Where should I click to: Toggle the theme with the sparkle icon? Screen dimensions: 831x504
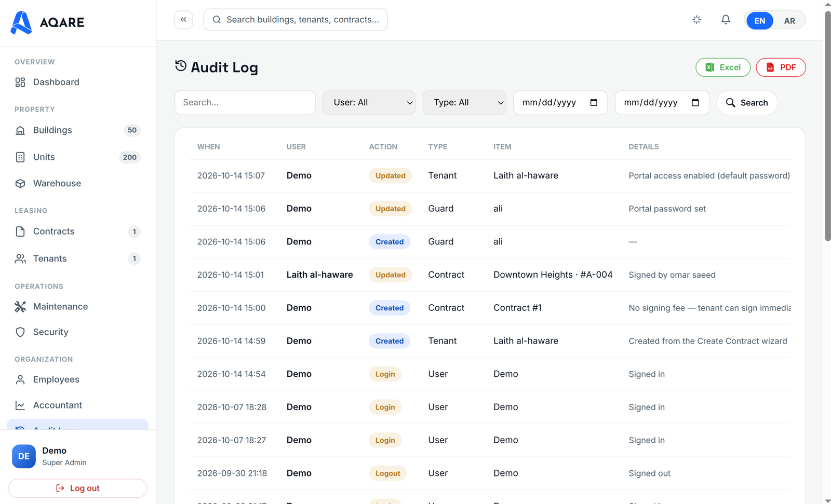[x=697, y=20]
